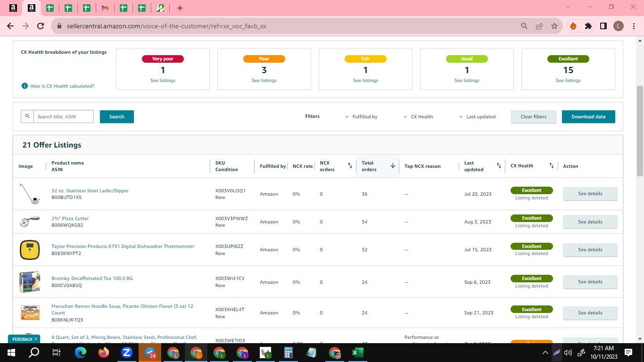Sort by CX Health arrows

(551, 165)
